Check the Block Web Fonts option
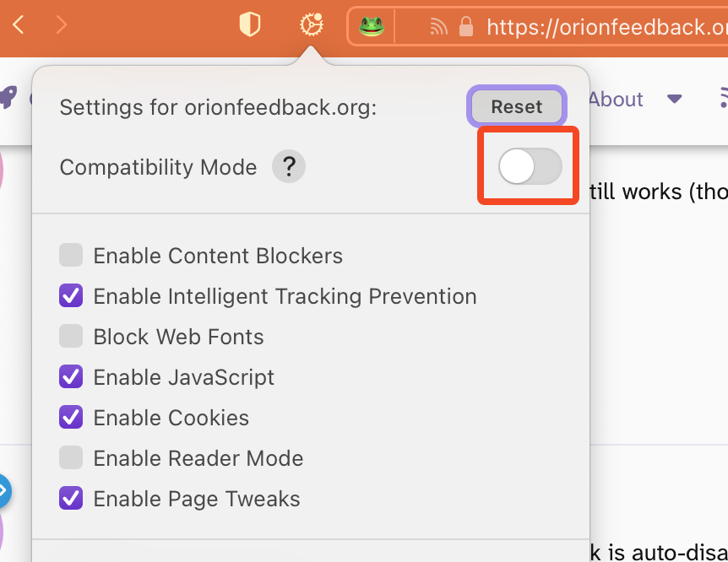Screen dimensions: 728x562 click(71, 337)
